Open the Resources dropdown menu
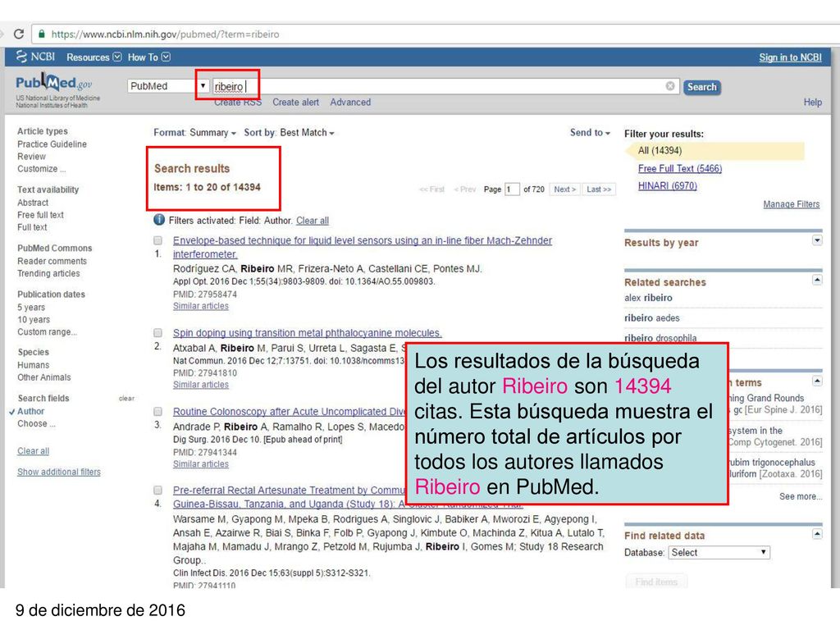The height and width of the screenshot is (630, 840). pyautogui.click(x=94, y=57)
